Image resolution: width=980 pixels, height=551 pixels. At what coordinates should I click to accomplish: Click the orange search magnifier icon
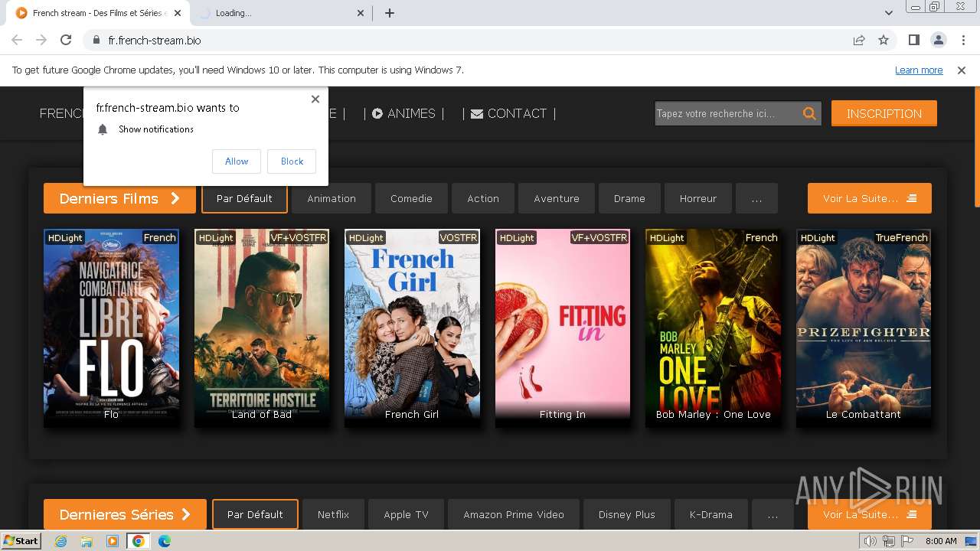[x=809, y=113]
